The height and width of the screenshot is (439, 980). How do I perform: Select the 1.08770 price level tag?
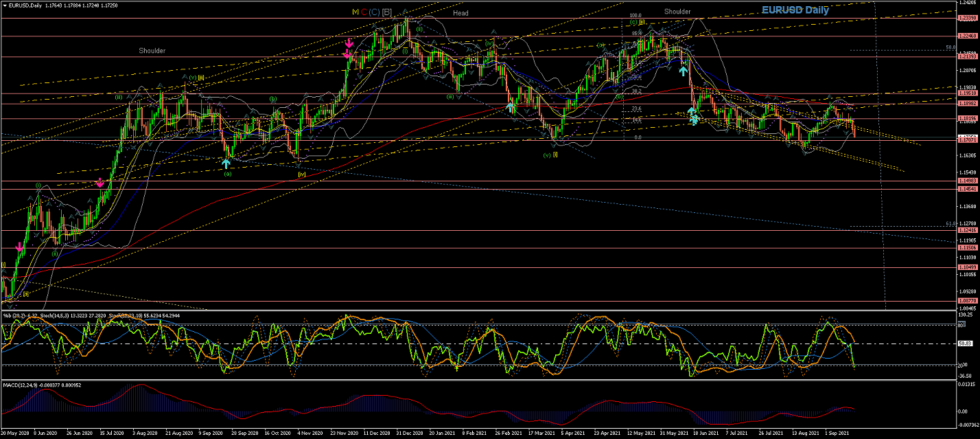(x=967, y=301)
